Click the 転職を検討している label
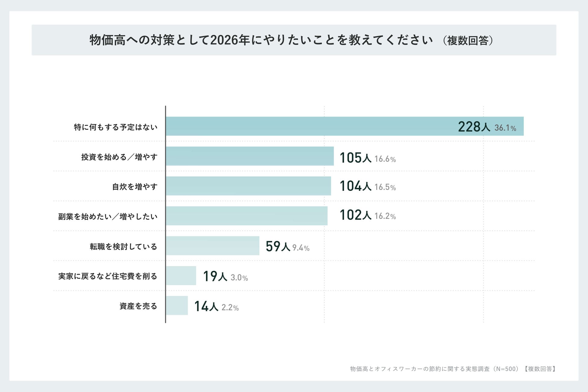This screenshot has height=392, width=588. click(124, 246)
